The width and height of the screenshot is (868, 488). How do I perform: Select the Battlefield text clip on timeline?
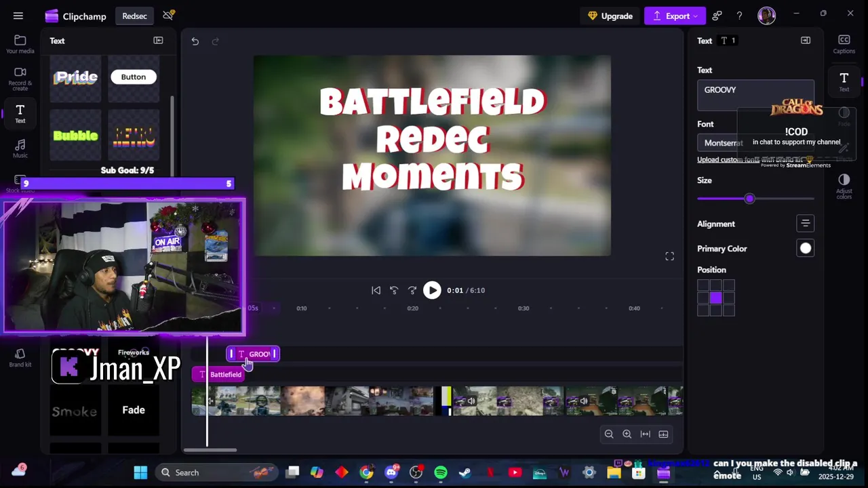point(218,374)
